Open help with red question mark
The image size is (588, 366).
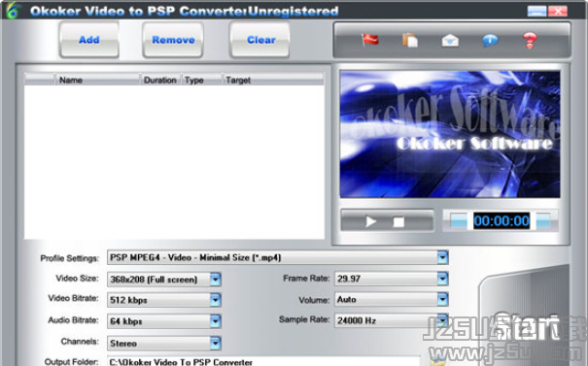pos(530,40)
